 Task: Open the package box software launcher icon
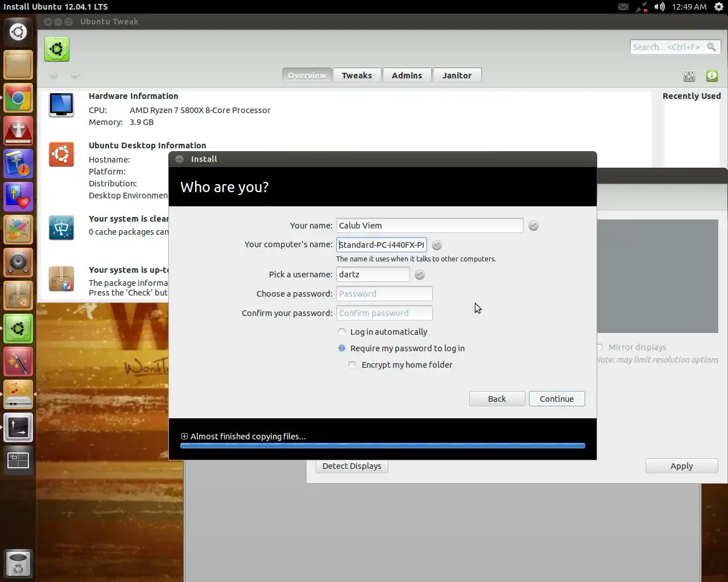18,296
